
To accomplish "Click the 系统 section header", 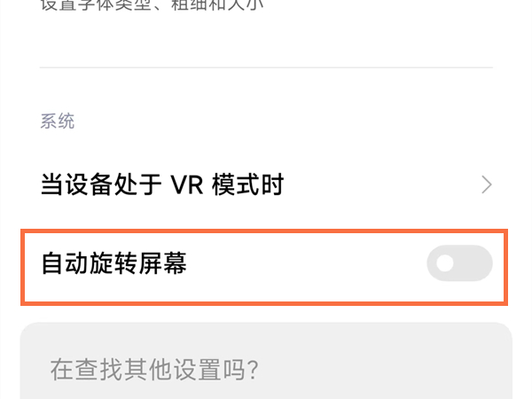I will [x=58, y=121].
